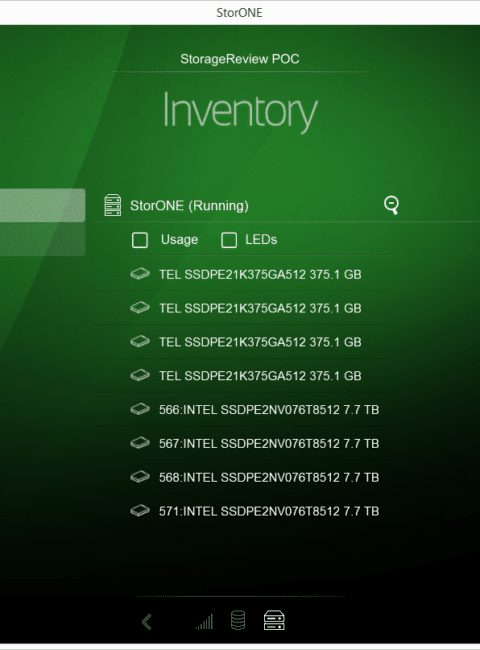Open the database cylinder icon in bottom bar
The image size is (480, 650).
point(238,621)
